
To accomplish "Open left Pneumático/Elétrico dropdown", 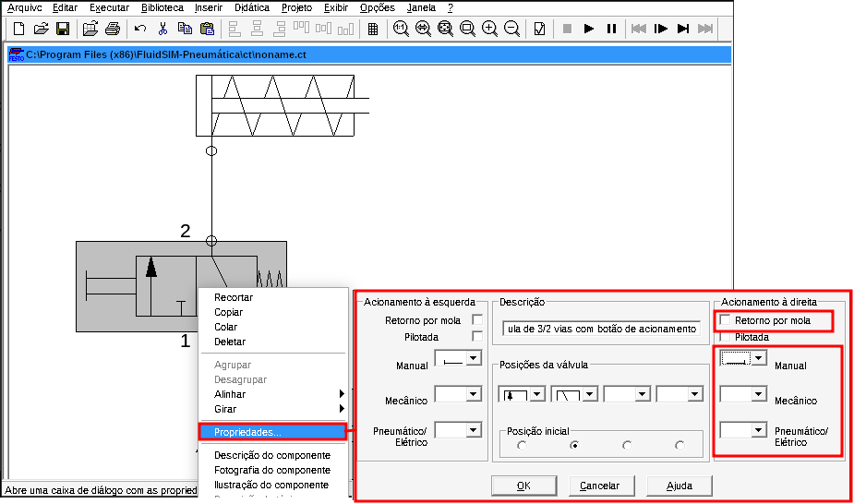I will pyautogui.click(x=474, y=430).
